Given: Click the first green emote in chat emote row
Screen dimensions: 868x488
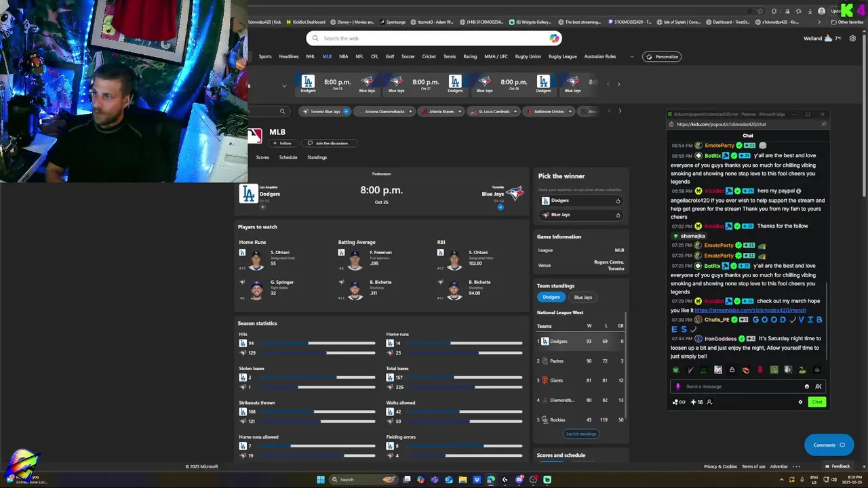Looking at the screenshot, I should tap(675, 370).
